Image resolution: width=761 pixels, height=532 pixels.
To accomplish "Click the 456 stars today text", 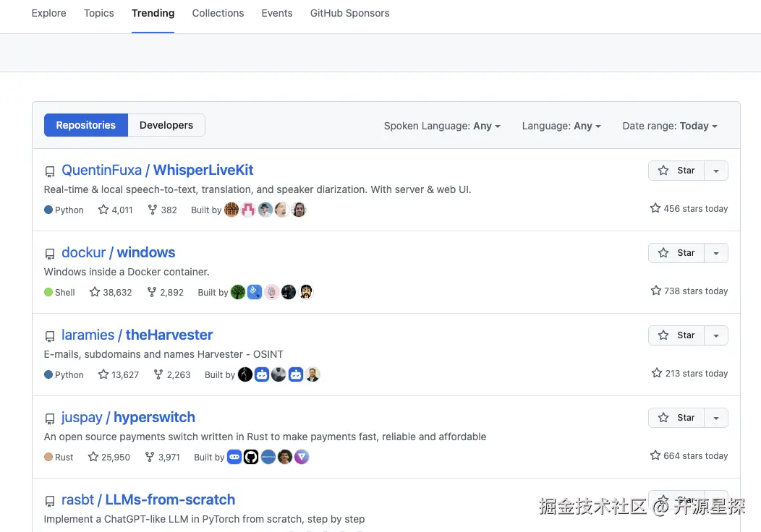I will (689, 208).
